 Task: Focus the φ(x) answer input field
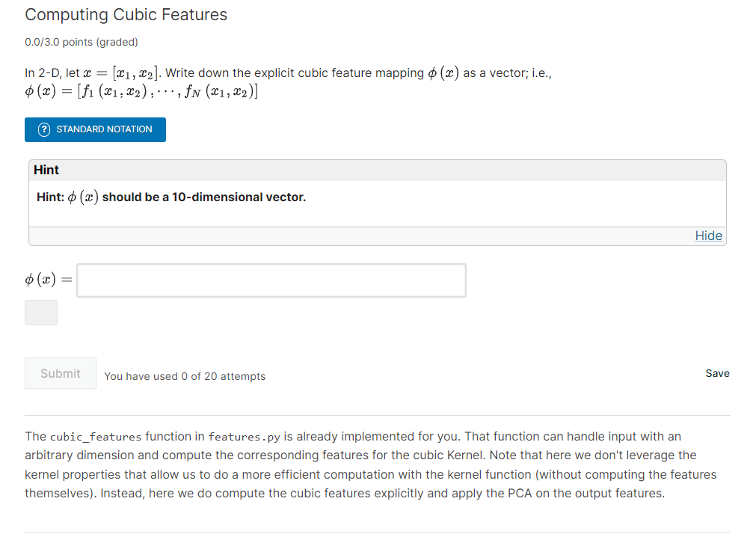(x=271, y=280)
